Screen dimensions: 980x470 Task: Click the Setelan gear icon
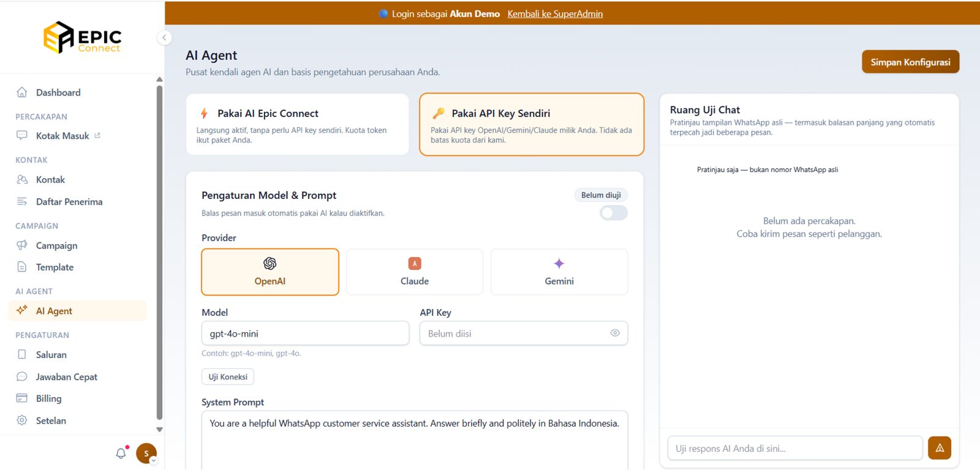(x=22, y=420)
